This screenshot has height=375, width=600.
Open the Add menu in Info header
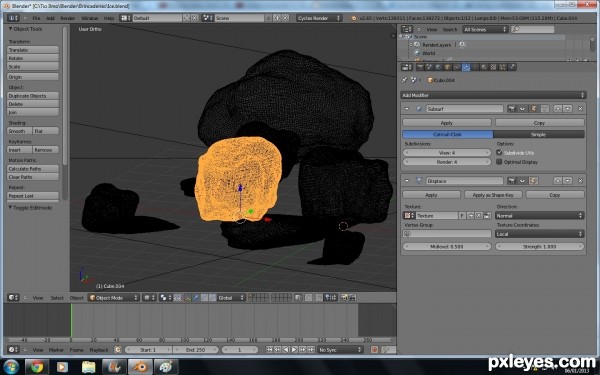(50, 18)
